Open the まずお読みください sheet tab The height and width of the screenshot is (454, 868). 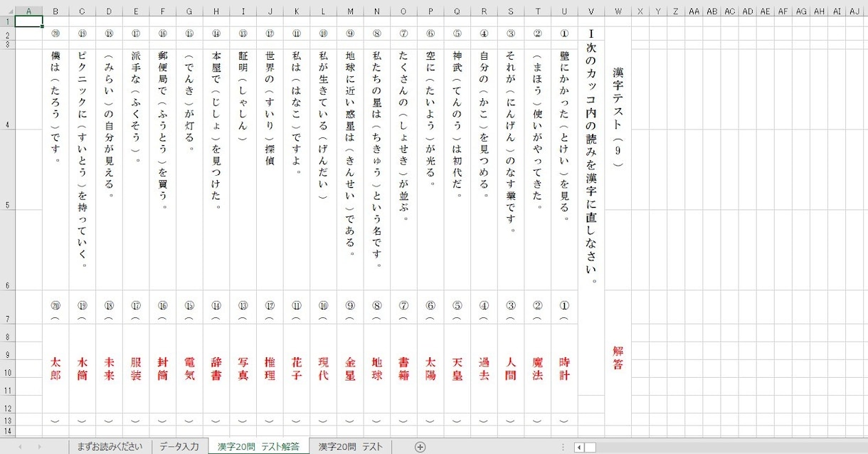110,447
